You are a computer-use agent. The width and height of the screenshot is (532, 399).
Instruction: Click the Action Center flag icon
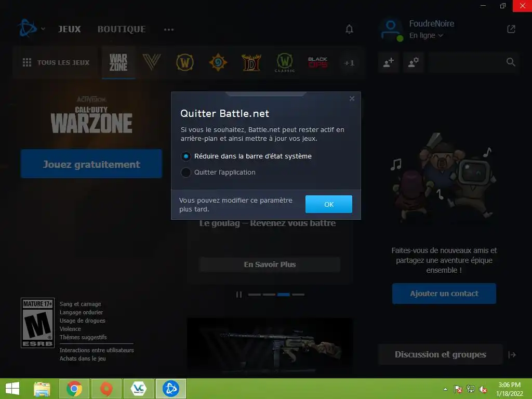coord(458,389)
